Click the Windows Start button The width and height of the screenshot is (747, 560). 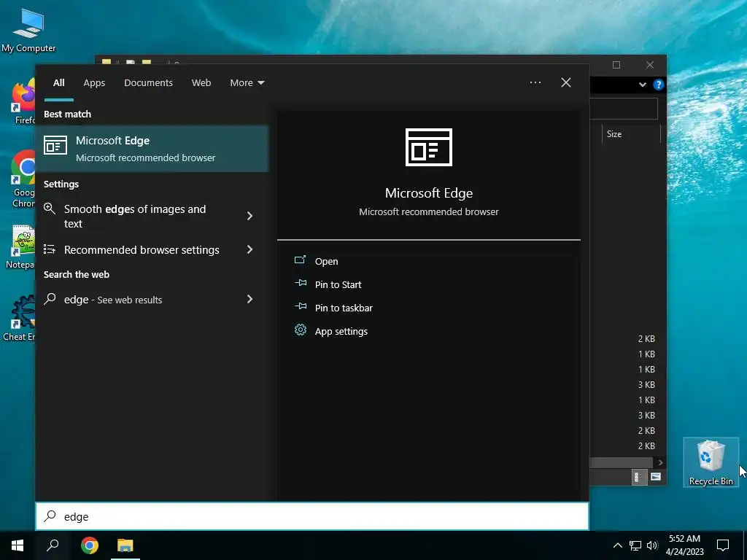click(18, 545)
